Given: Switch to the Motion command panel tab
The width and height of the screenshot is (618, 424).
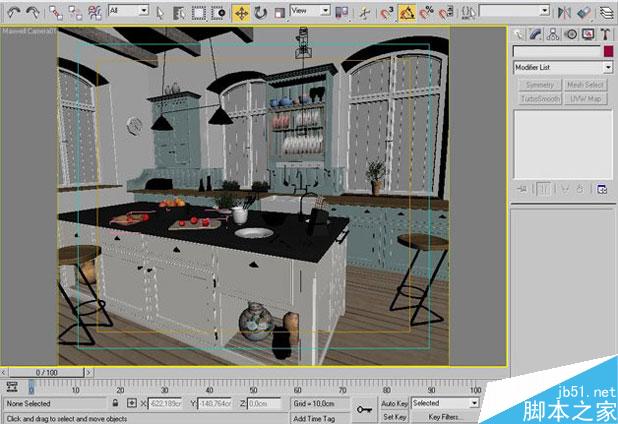Looking at the screenshot, I should point(571,35).
